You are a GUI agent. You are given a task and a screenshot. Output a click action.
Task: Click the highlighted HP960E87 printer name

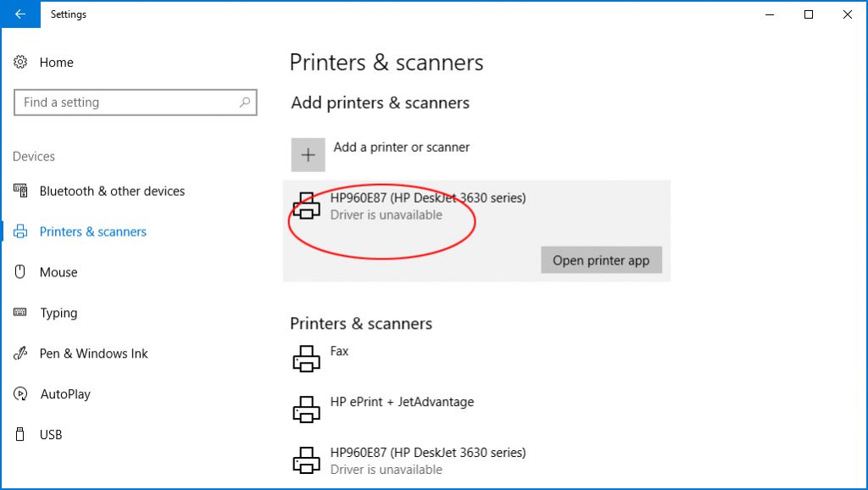(x=428, y=198)
